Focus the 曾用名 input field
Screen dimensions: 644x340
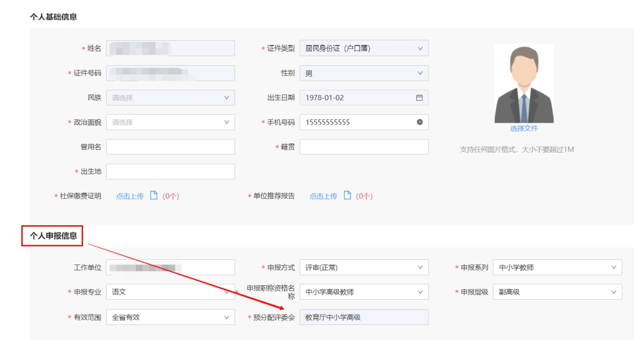[170, 147]
